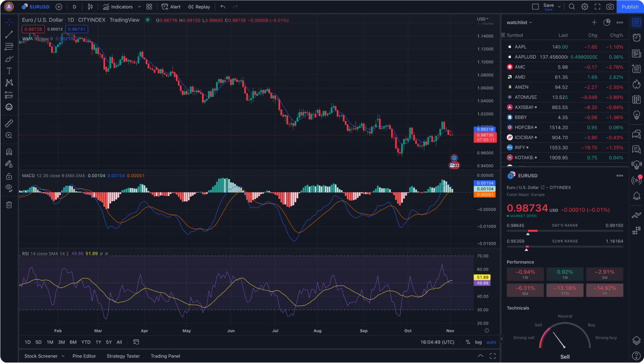
Task: Open the Pine Editor tab
Action: 84,356
